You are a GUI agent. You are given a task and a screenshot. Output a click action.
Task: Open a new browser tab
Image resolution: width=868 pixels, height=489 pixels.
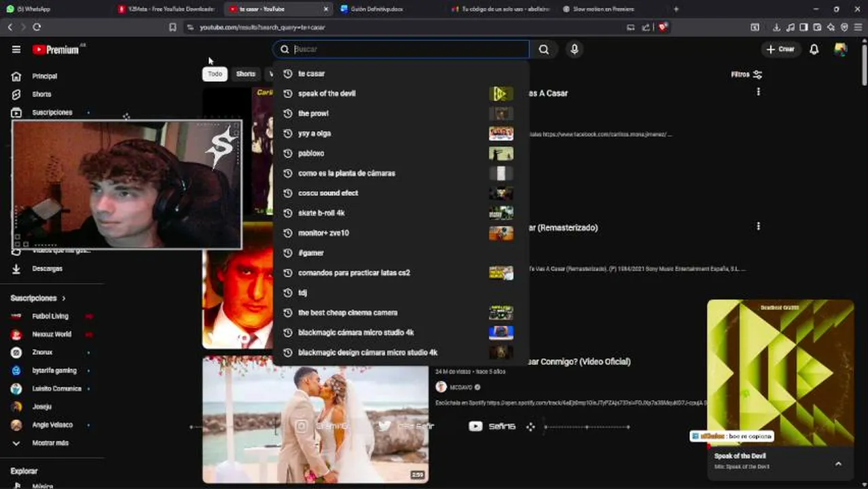(x=676, y=9)
